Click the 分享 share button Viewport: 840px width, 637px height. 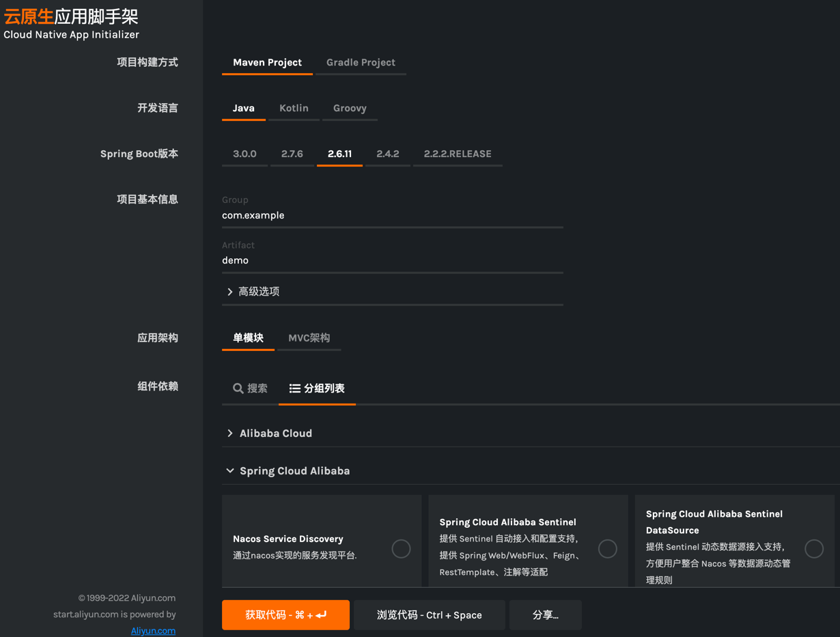click(545, 615)
